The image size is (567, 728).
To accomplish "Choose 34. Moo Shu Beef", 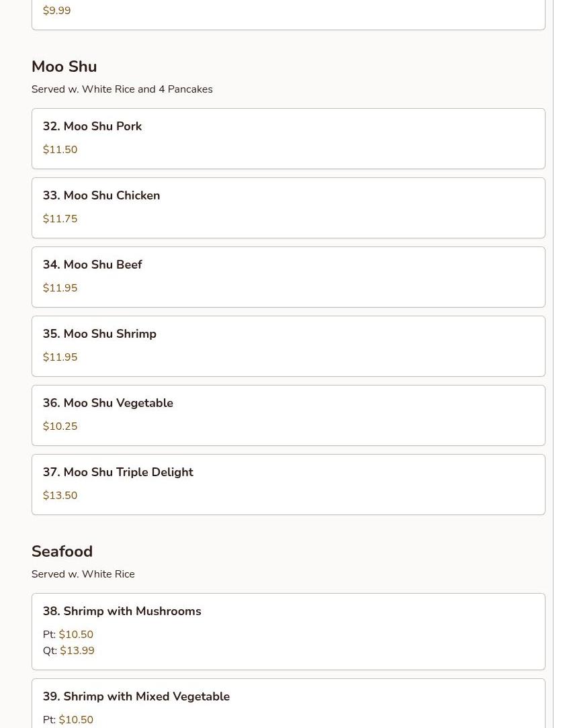I will pos(288,277).
